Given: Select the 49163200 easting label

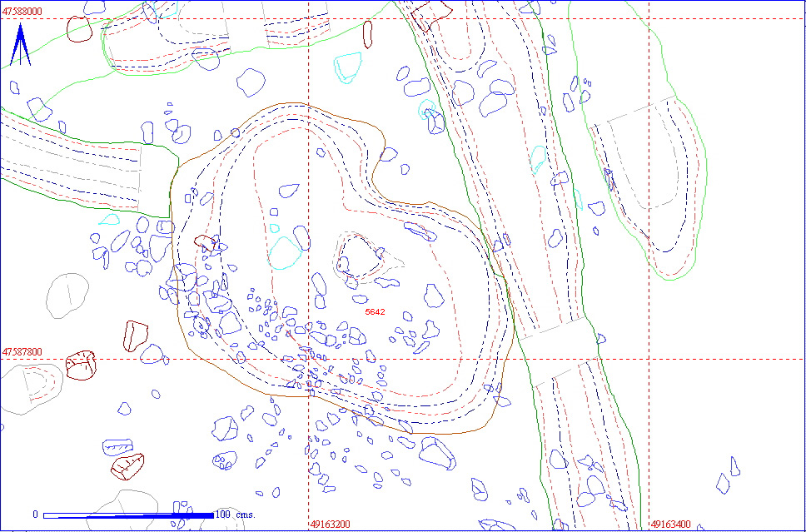Looking at the screenshot, I should point(330,525).
